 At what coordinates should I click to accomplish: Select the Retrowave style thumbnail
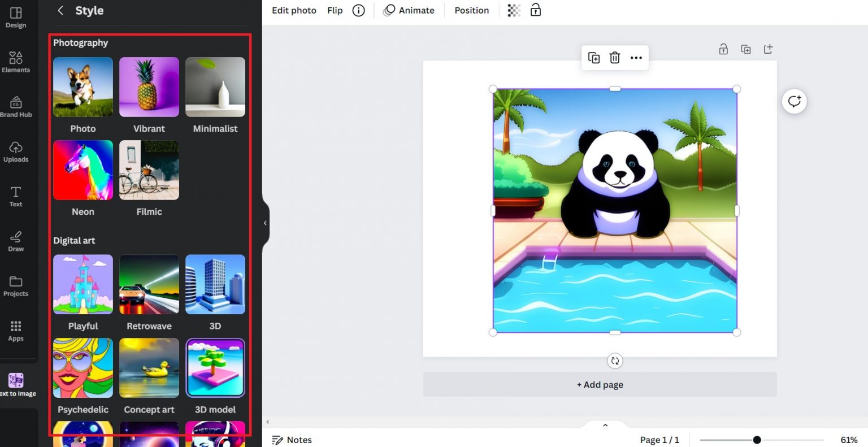pyautogui.click(x=149, y=284)
